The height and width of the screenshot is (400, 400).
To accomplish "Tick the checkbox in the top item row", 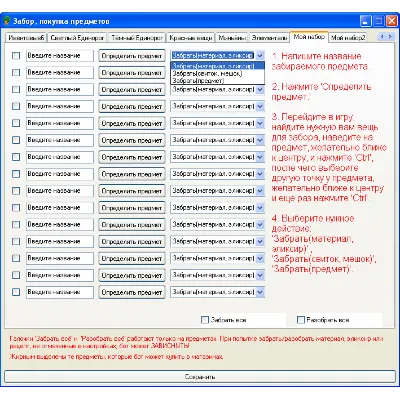I will 16,56.
